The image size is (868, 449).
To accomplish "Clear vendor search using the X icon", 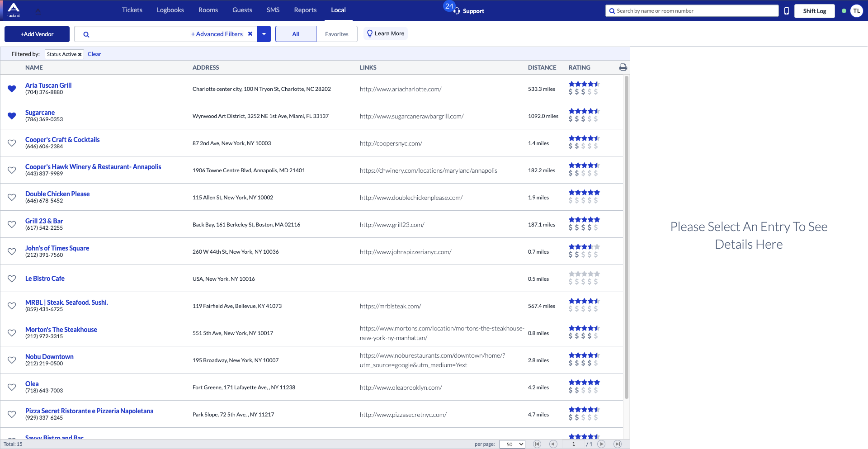I will pos(250,34).
